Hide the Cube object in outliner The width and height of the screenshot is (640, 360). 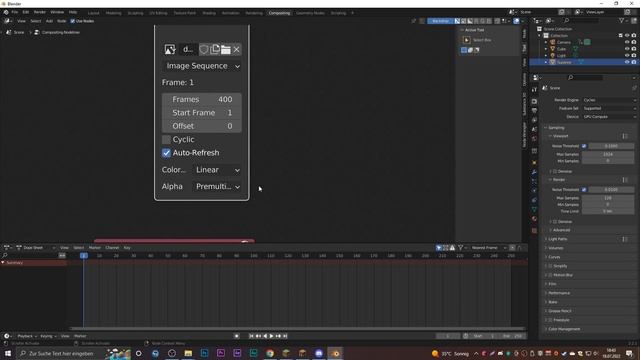click(627, 49)
